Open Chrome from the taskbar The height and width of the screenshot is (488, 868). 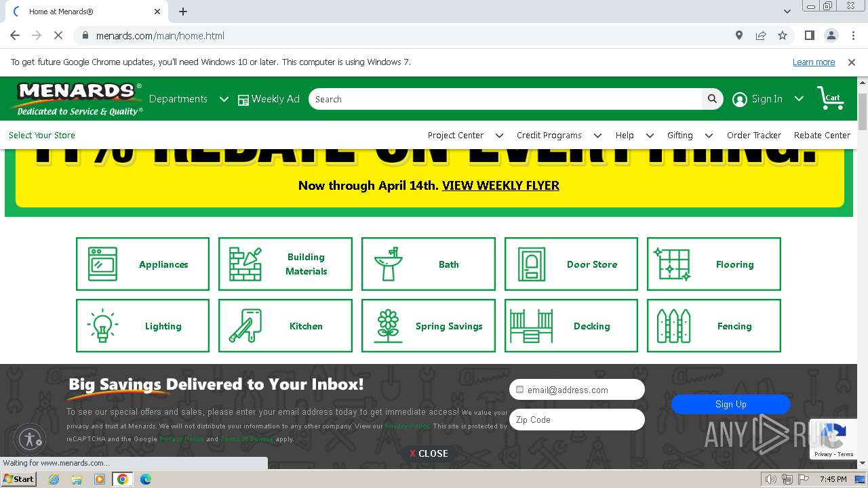pyautogui.click(x=122, y=479)
